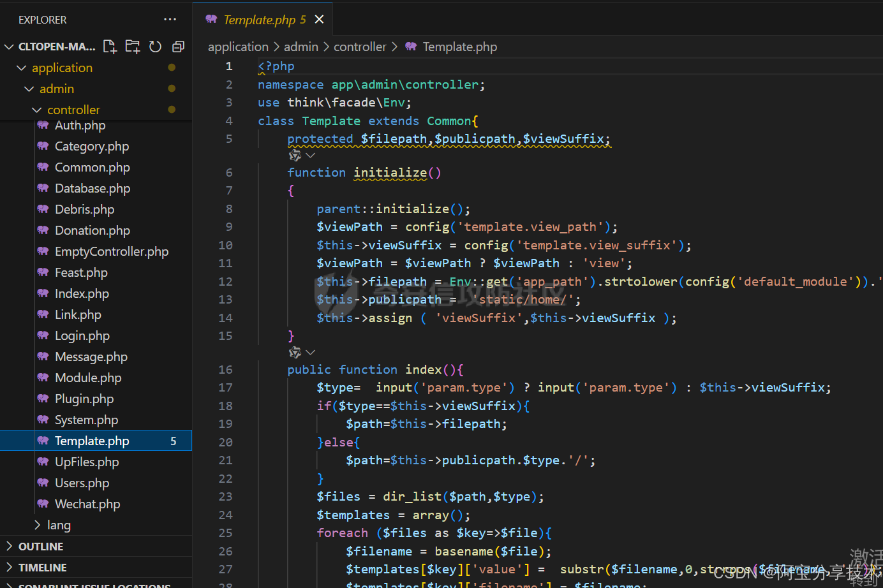The height and width of the screenshot is (588, 883).
Task: Click the PHP icon beside Link.php
Action: [43, 314]
